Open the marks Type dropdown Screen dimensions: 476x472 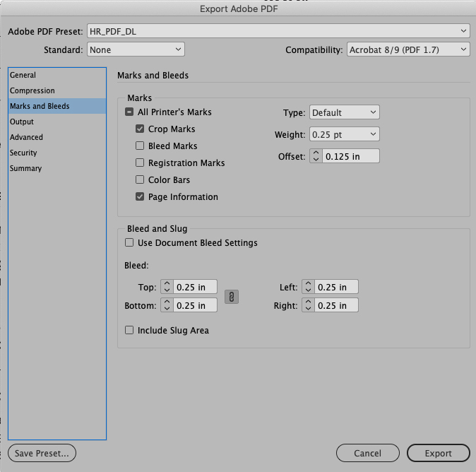(x=344, y=112)
